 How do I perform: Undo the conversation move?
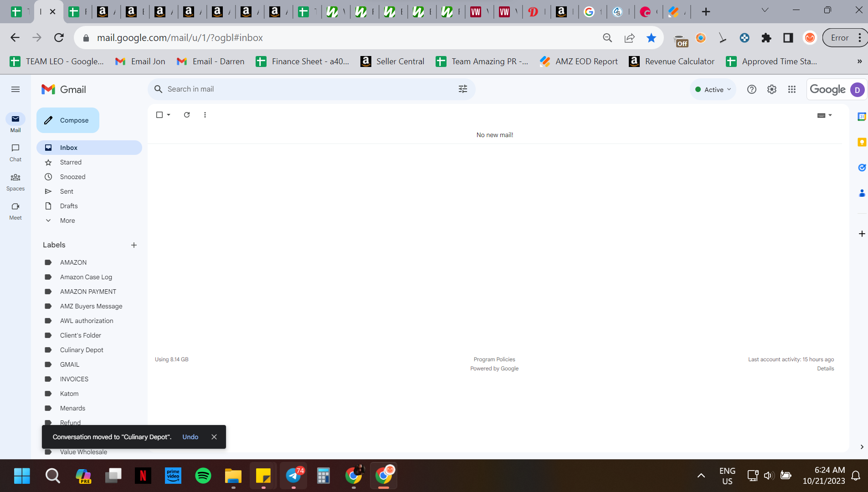click(190, 437)
